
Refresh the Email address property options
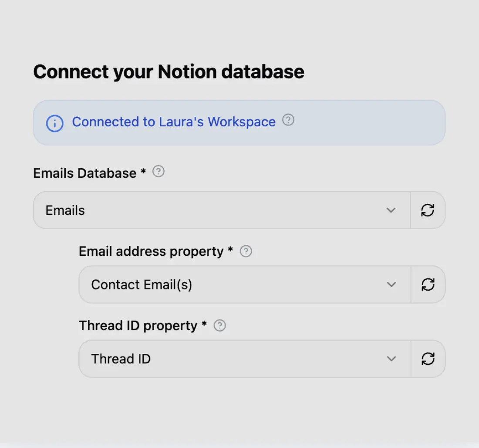pos(428,285)
